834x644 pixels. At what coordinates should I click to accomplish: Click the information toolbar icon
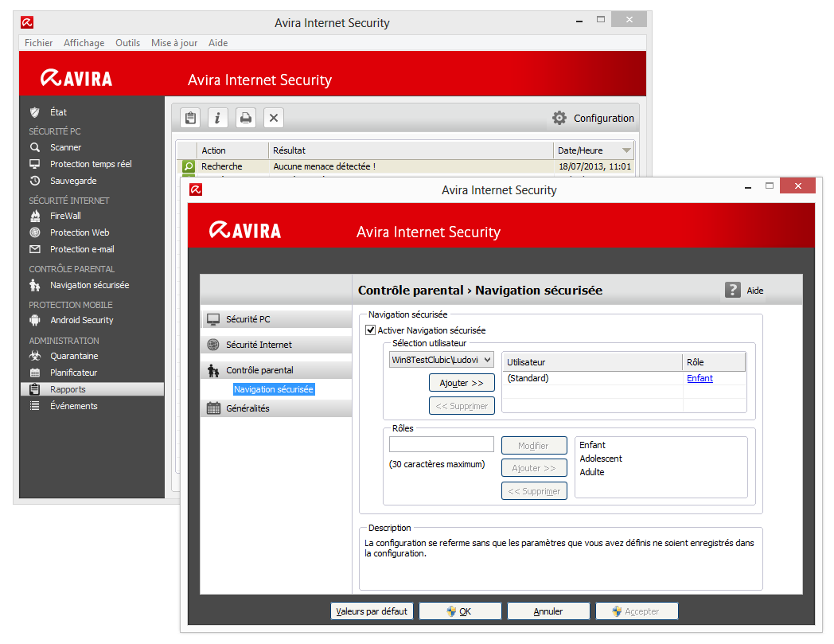point(217,118)
